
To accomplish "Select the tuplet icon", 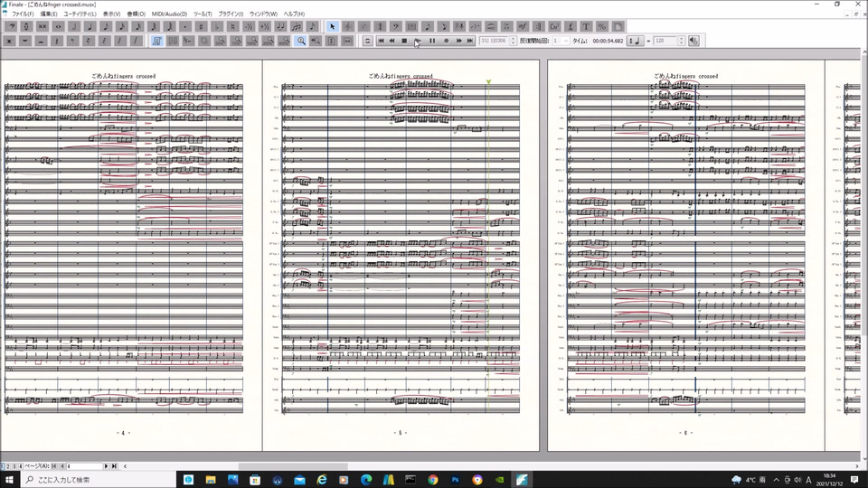I will pyautogui.click(x=297, y=26).
